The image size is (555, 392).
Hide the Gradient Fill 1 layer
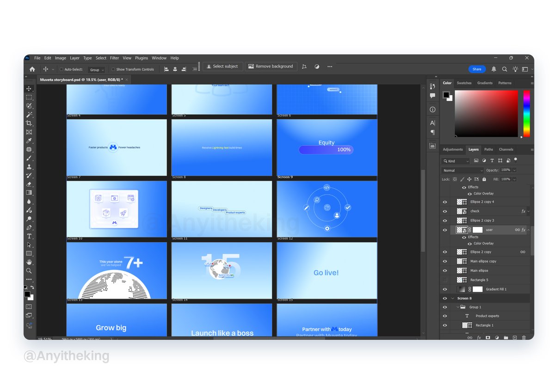pyautogui.click(x=445, y=289)
